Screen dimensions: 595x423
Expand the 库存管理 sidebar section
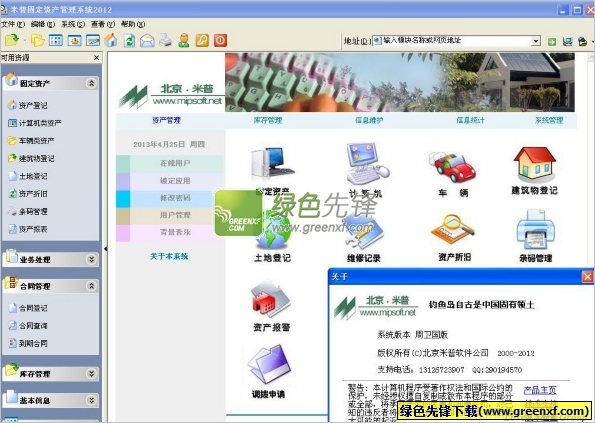pyautogui.click(x=91, y=374)
